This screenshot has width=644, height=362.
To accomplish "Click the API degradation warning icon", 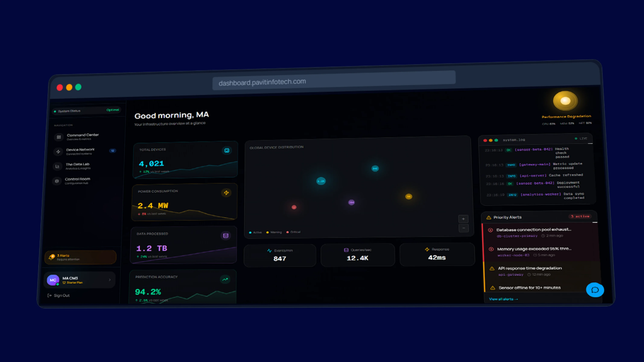I will 492,268.
